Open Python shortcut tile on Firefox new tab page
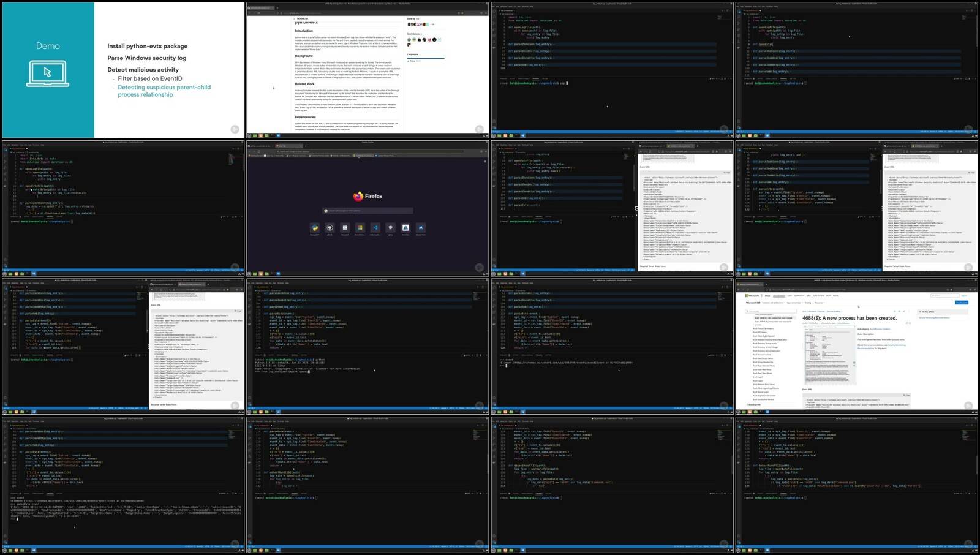Viewport: 980px width, 555px height. [315, 228]
